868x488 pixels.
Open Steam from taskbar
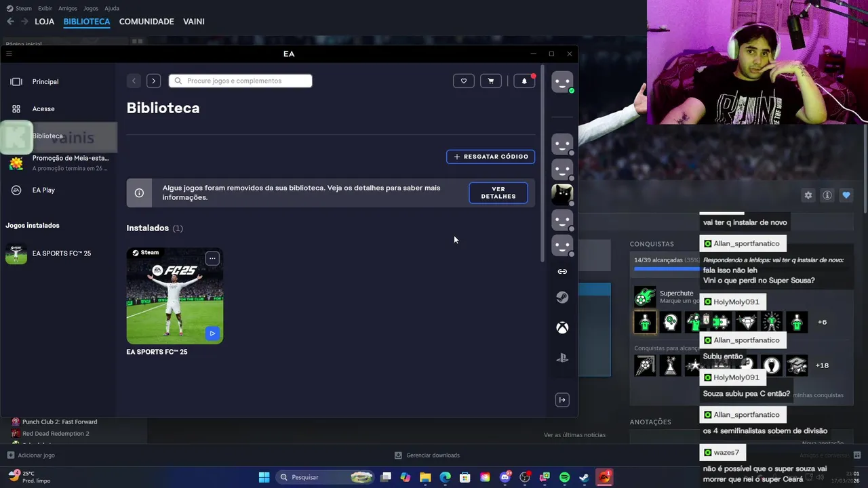pos(584,477)
